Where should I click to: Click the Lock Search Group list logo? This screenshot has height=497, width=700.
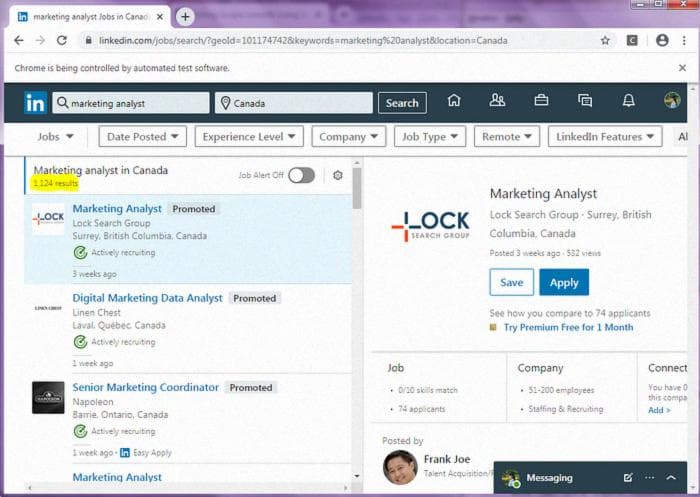click(48, 218)
